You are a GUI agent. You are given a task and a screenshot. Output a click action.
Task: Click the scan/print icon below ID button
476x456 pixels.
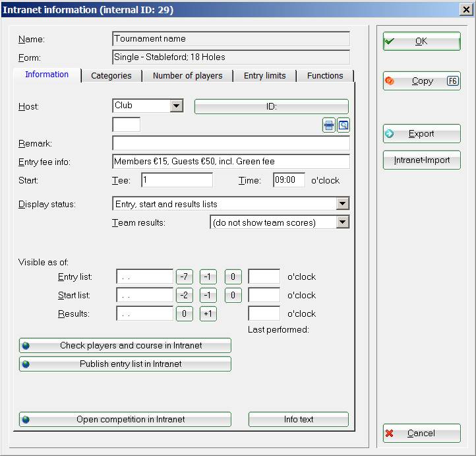(x=329, y=125)
